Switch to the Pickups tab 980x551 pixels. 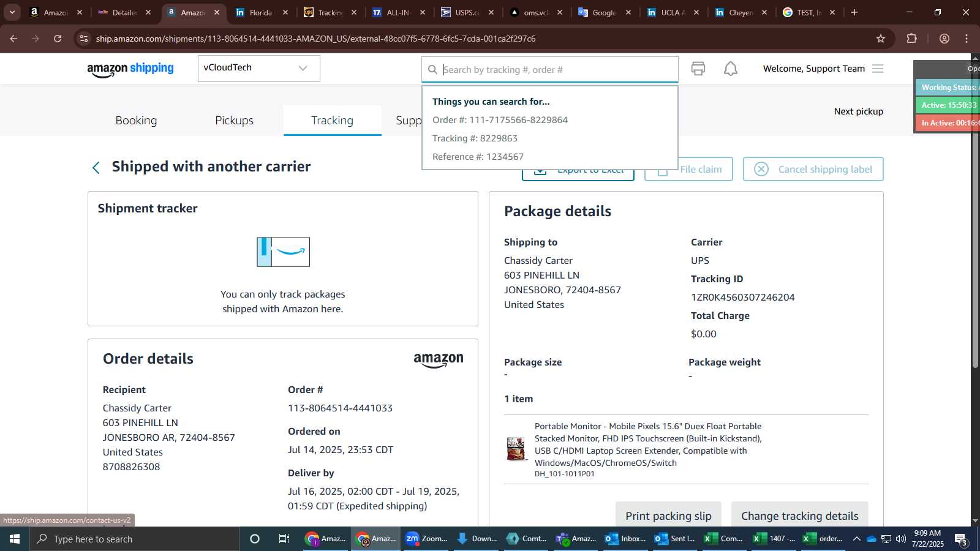point(234,121)
